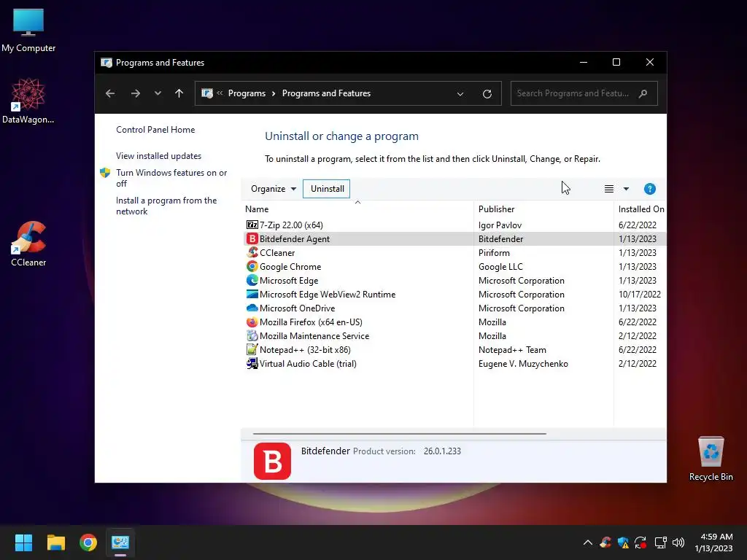
Task: Go up one level with the up arrow
Action: pos(179,93)
